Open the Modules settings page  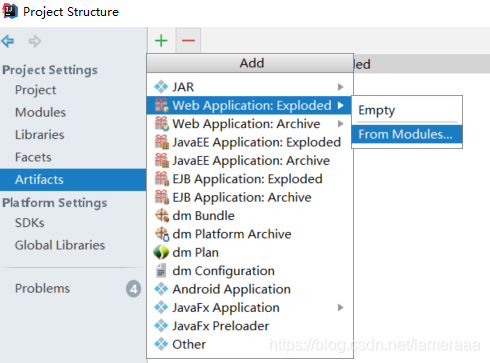(x=40, y=112)
